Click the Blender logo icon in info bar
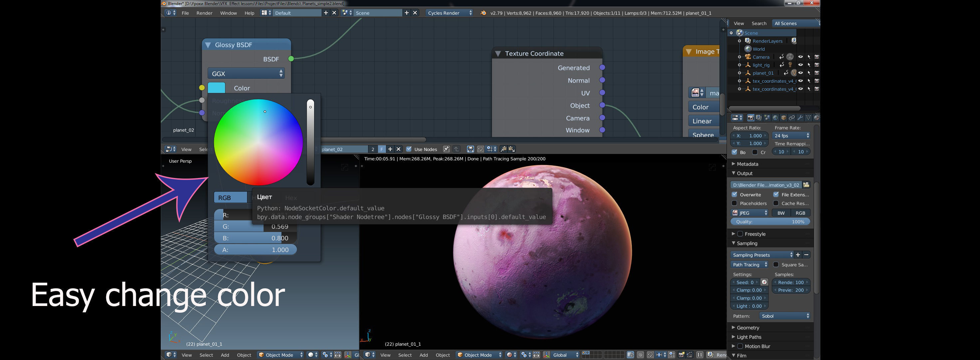This screenshot has width=980, height=360. [483, 13]
